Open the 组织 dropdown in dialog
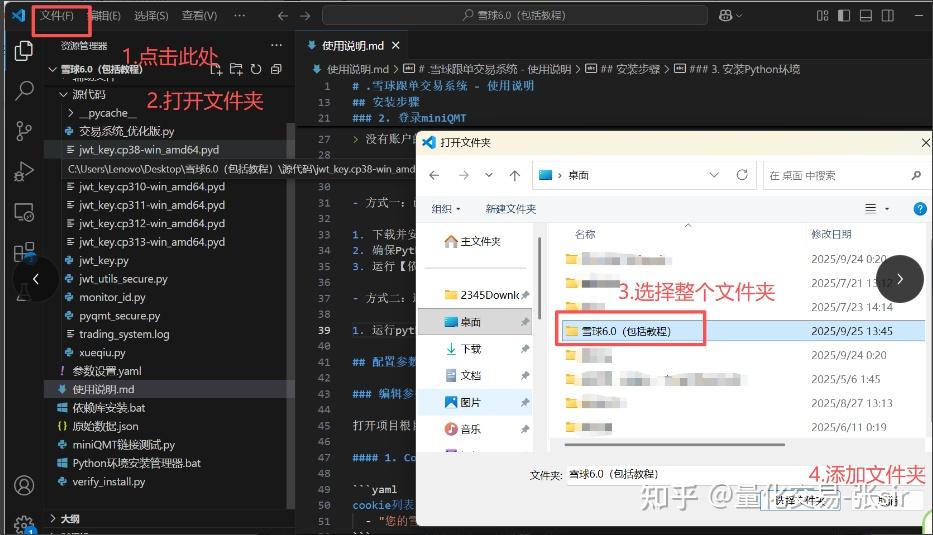 pyautogui.click(x=446, y=209)
